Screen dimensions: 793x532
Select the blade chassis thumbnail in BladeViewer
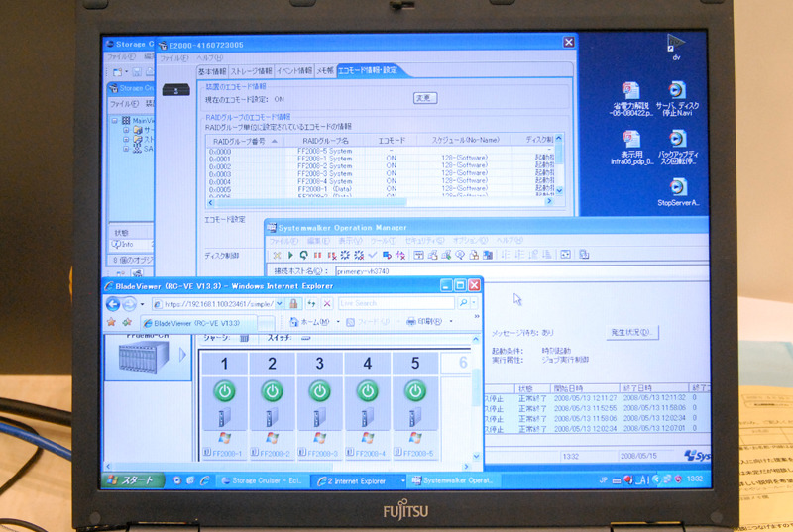click(143, 357)
